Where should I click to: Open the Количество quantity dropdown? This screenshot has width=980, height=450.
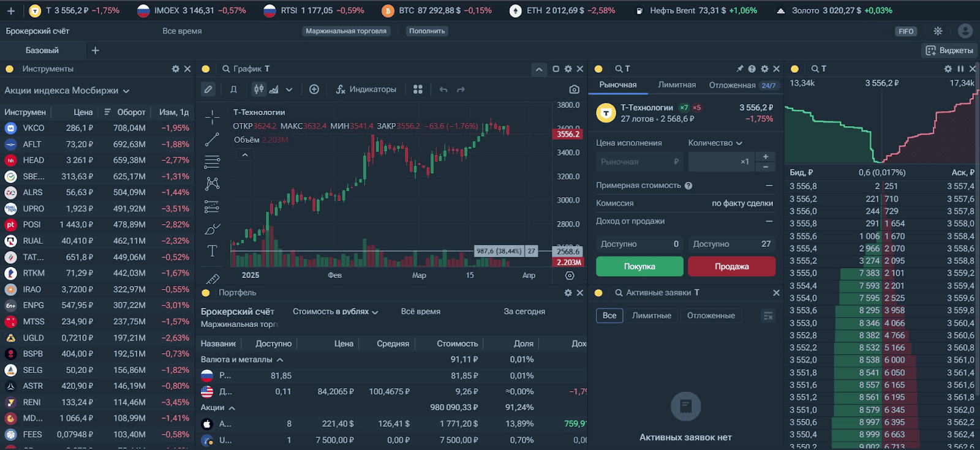pyautogui.click(x=715, y=143)
